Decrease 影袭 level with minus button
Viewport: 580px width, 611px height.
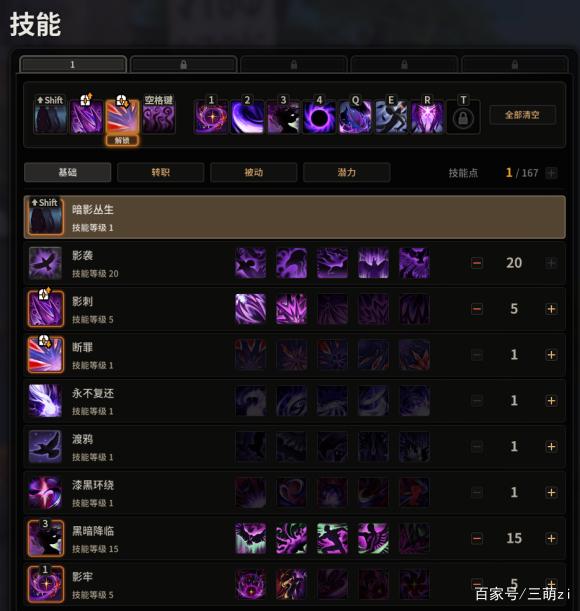[x=477, y=263]
